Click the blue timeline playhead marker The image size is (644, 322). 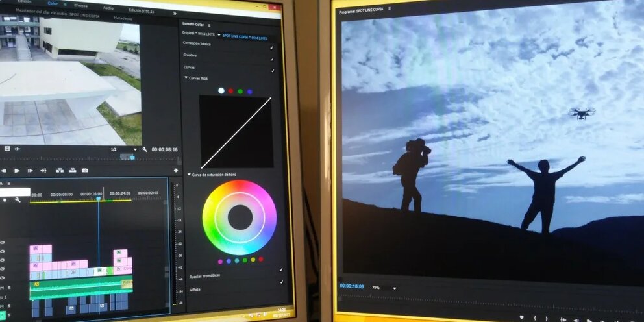pyautogui.click(x=99, y=199)
